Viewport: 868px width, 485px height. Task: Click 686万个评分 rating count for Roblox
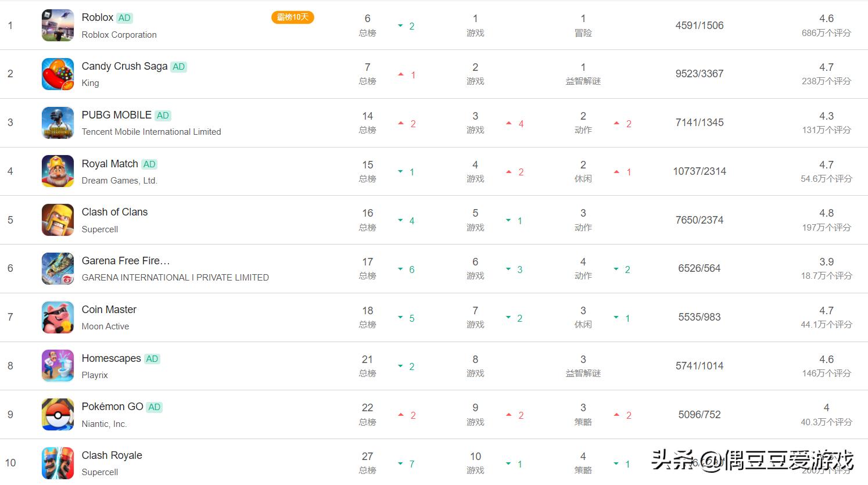point(826,33)
